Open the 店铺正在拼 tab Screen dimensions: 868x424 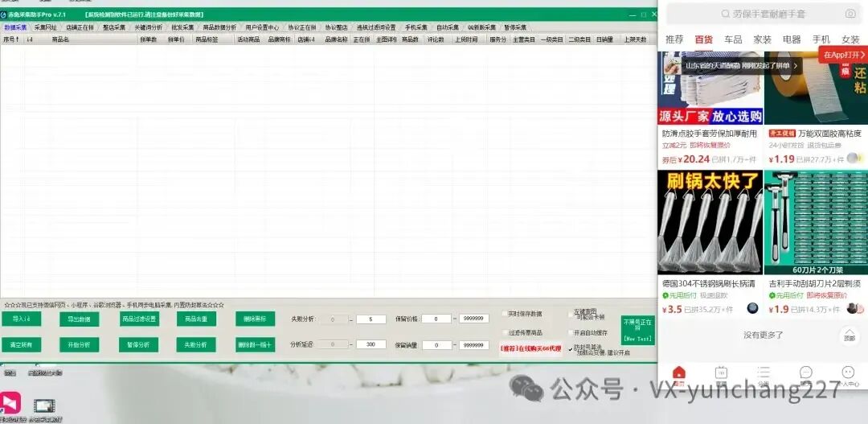point(80,27)
